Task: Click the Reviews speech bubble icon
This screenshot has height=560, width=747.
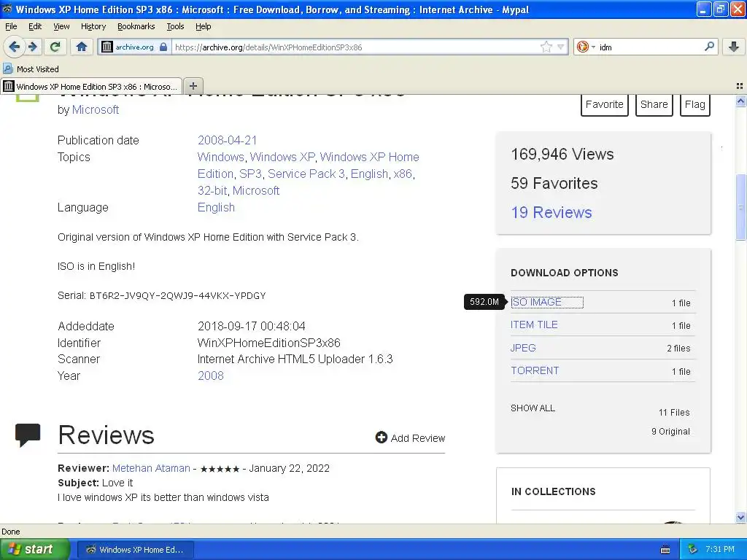Action: point(28,435)
